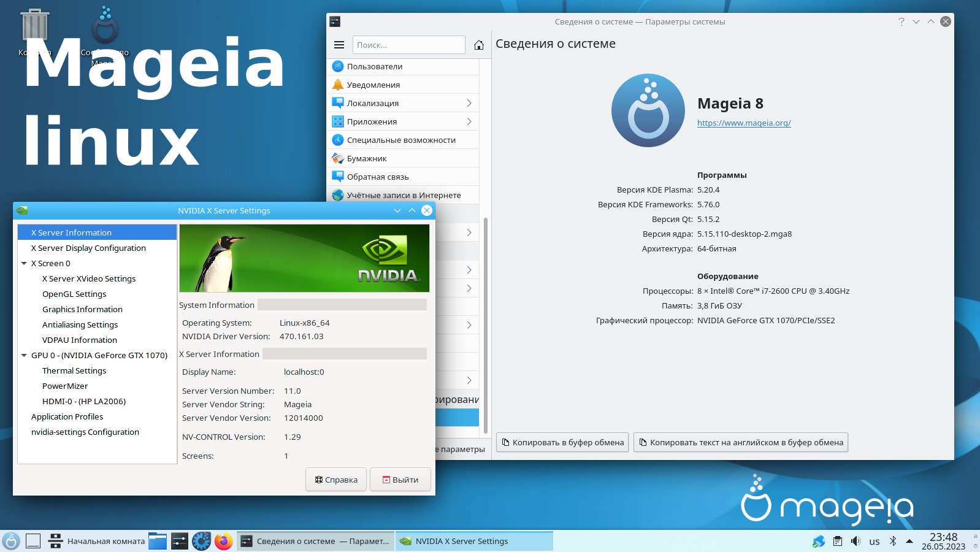This screenshot has width=980, height=552.
Task: Click the Mageia logo in system info
Action: [x=648, y=111]
